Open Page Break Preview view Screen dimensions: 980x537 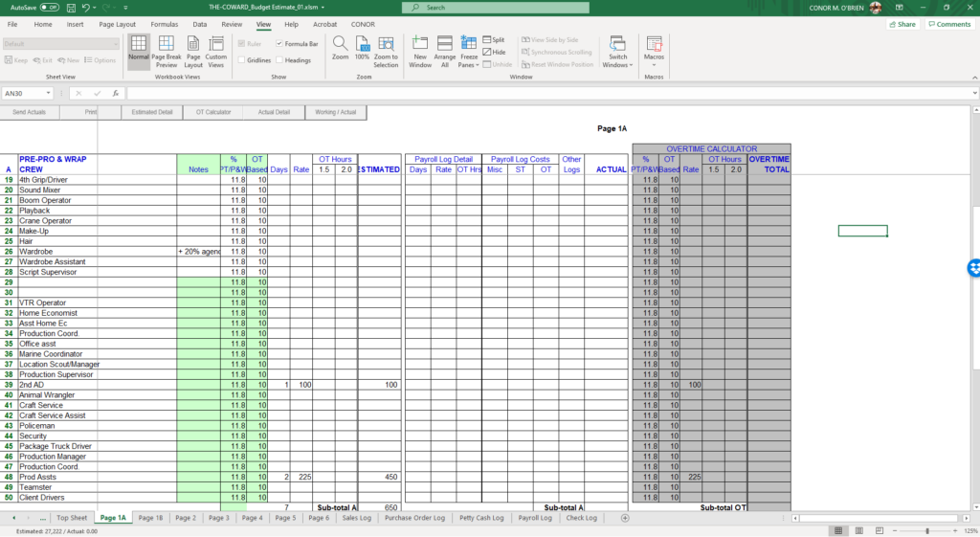pos(167,52)
